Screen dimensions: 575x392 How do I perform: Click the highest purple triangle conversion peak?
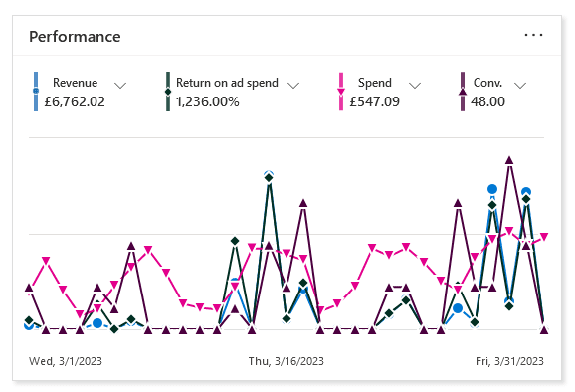[x=509, y=160]
